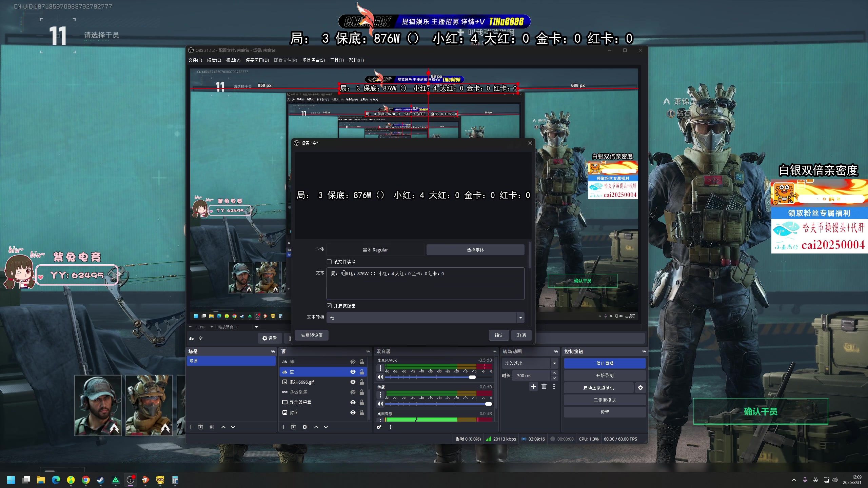This screenshot has width=868, height=488.
Task: Click the 文本 input field in dialog
Action: tap(425, 284)
